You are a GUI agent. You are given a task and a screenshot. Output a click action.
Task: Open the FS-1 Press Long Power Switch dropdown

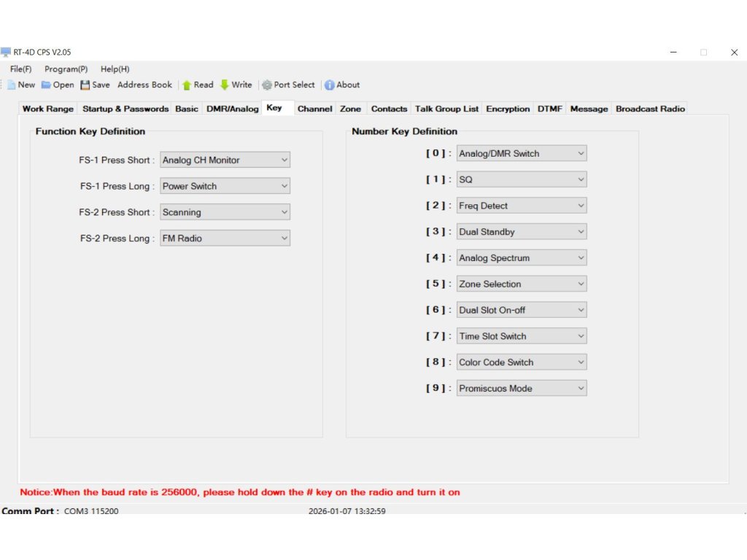(225, 186)
